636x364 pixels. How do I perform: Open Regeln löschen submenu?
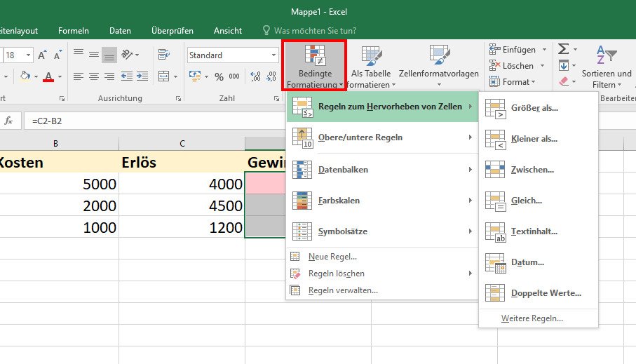[x=382, y=274]
